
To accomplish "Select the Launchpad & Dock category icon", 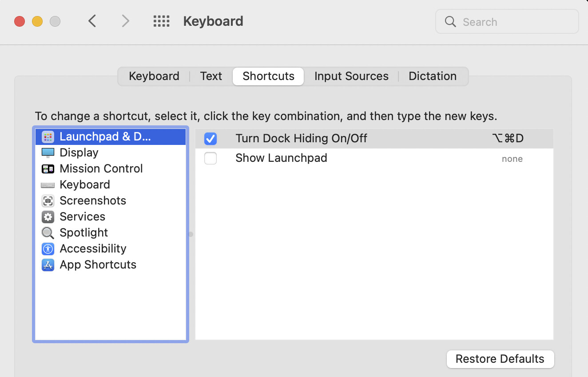I will click(48, 137).
